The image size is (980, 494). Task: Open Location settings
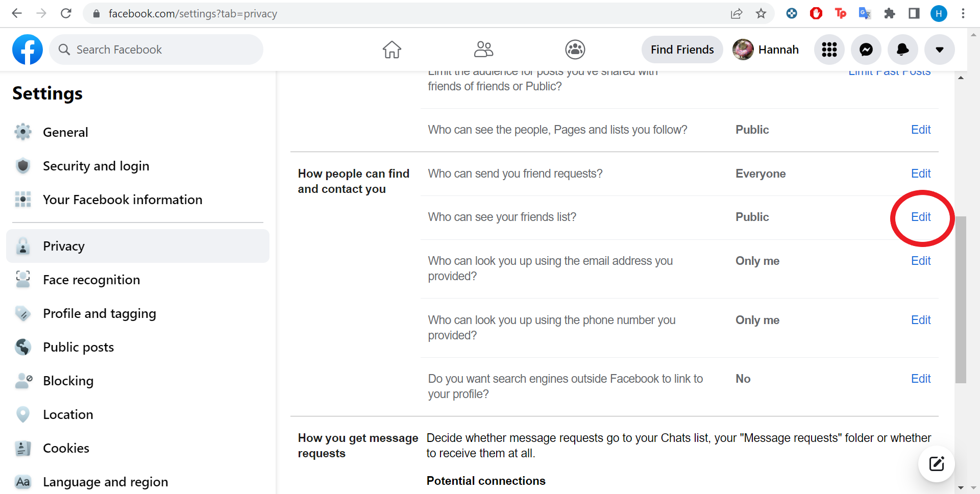[138, 414]
